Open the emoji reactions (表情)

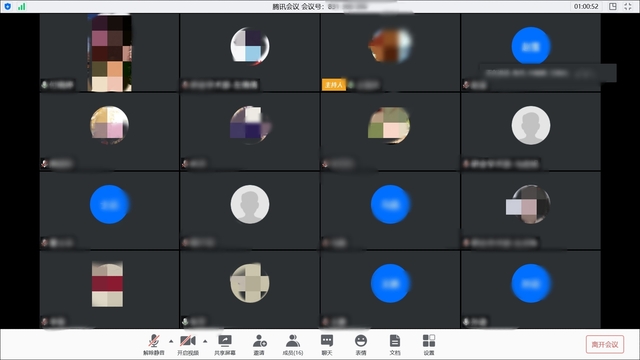pos(361,345)
